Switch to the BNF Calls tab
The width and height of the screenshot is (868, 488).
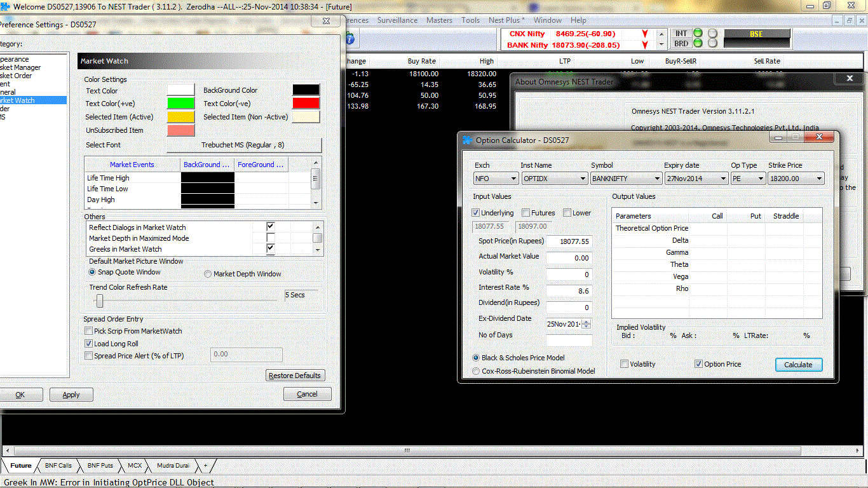coord(58,466)
